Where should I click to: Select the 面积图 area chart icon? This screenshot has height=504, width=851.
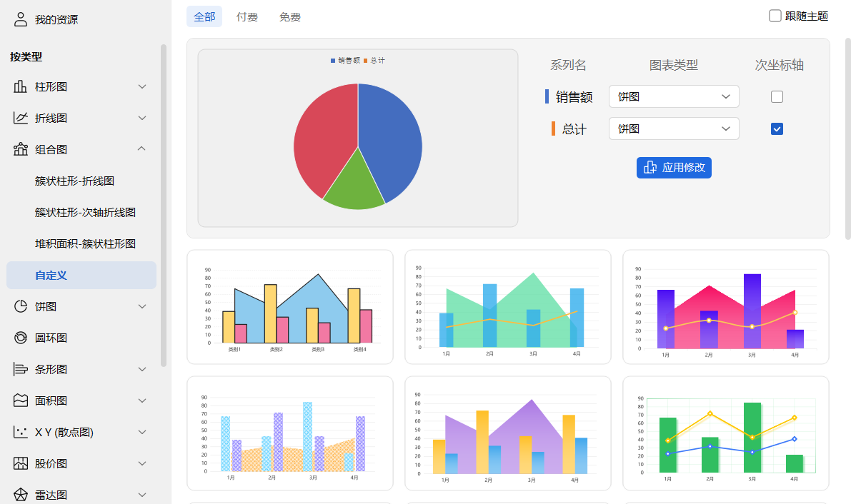point(19,400)
